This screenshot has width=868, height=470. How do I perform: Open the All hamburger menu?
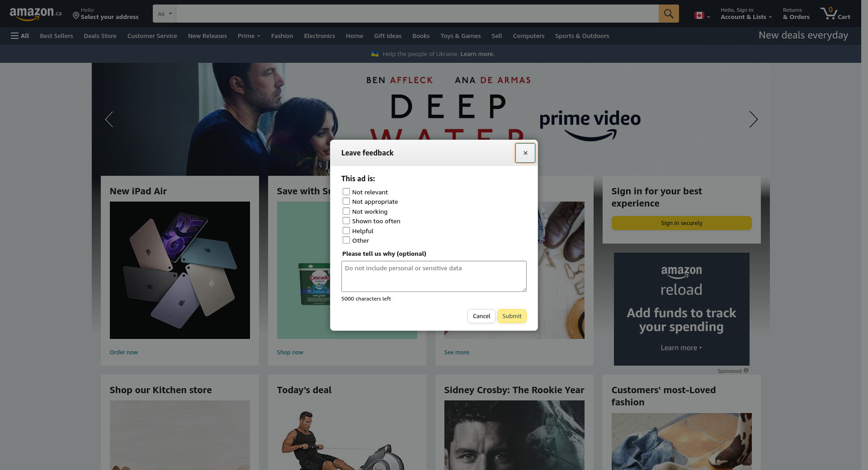[x=20, y=36]
